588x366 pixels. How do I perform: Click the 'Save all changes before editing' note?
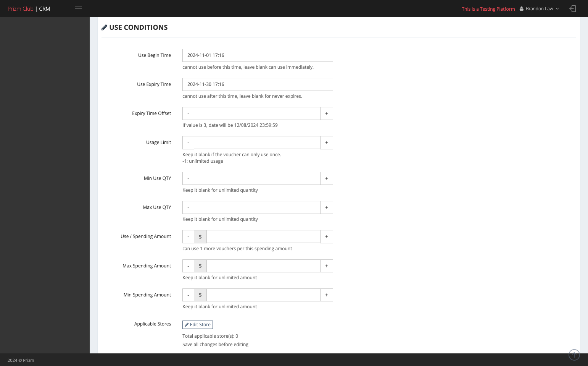(x=215, y=345)
